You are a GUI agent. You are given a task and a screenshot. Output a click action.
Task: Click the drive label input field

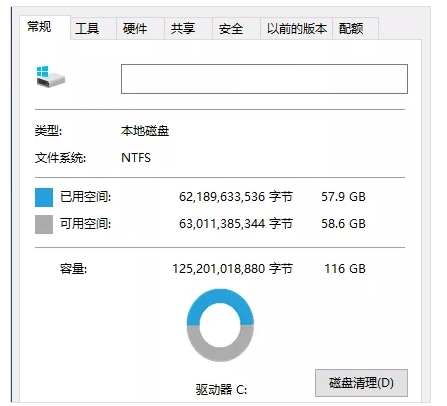click(264, 79)
